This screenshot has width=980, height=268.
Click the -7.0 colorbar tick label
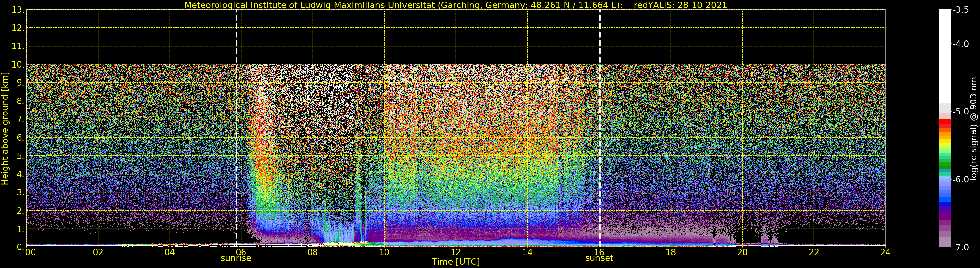(x=960, y=248)
